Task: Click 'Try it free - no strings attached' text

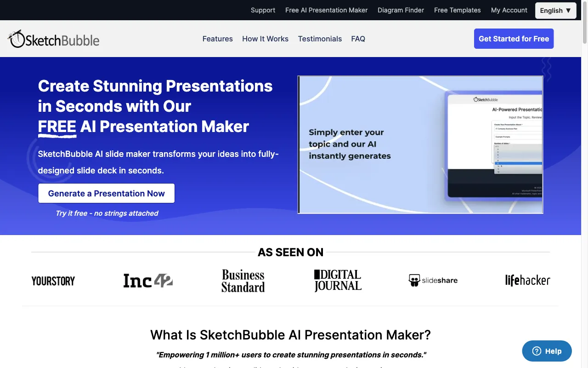Action: (107, 213)
